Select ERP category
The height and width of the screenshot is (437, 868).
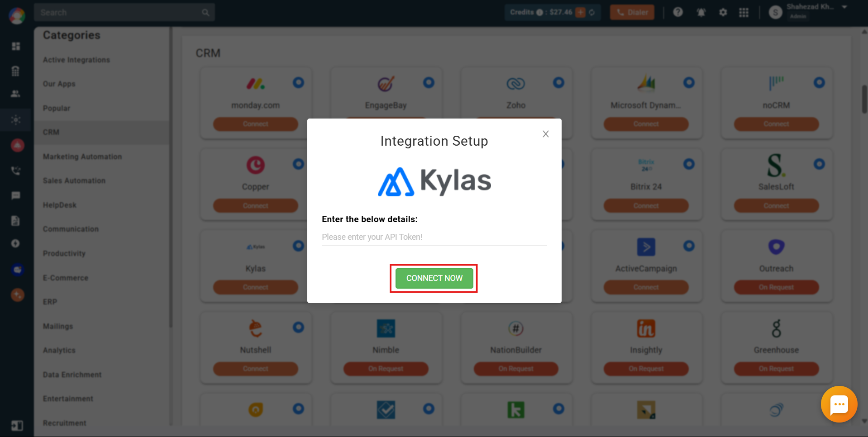(x=50, y=302)
